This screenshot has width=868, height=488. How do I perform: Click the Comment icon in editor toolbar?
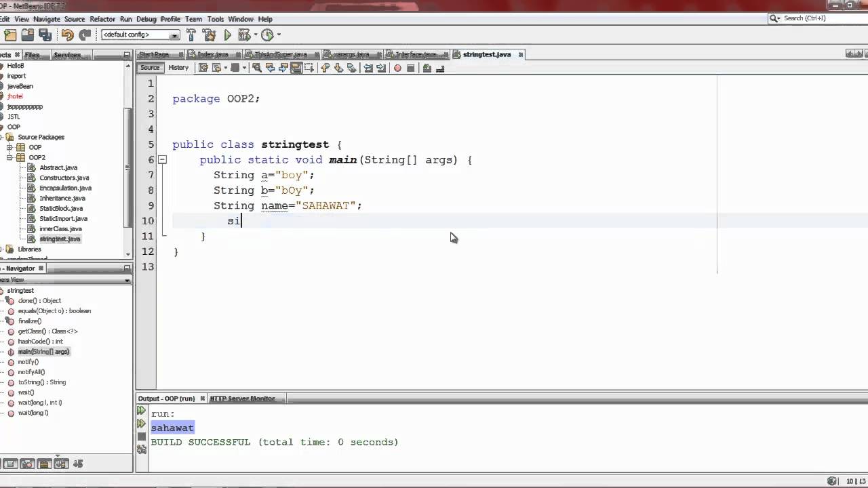click(427, 68)
